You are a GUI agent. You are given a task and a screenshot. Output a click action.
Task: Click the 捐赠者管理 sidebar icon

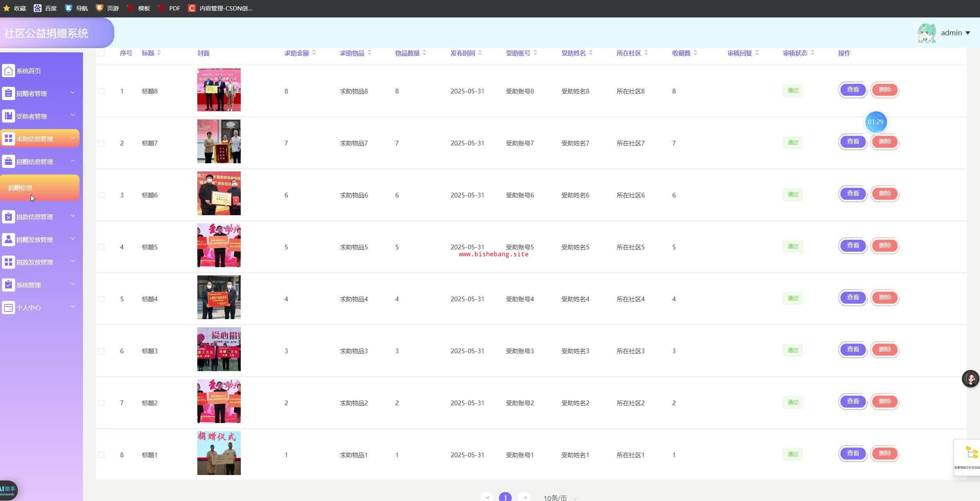coord(9,93)
